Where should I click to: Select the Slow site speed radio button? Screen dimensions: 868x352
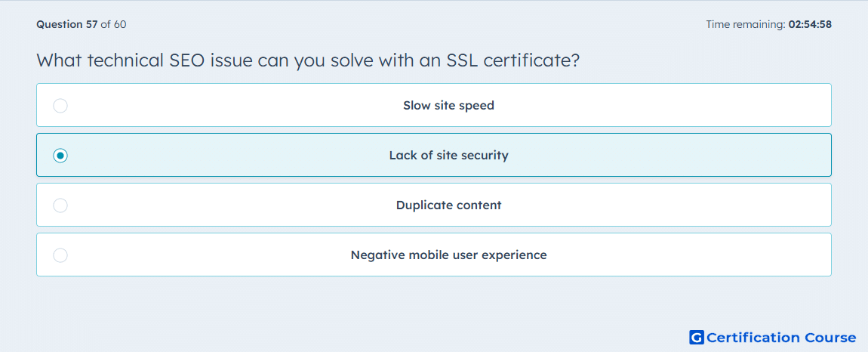pos(60,105)
